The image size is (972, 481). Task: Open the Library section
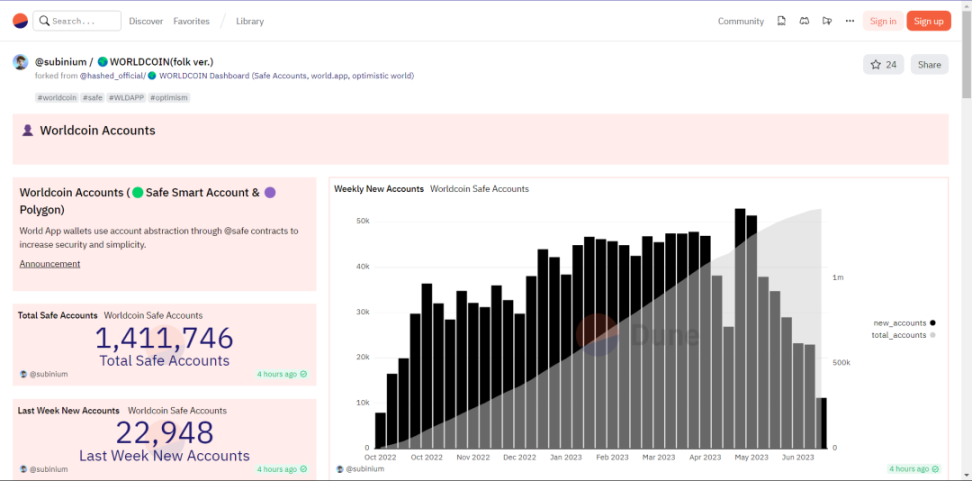point(250,21)
